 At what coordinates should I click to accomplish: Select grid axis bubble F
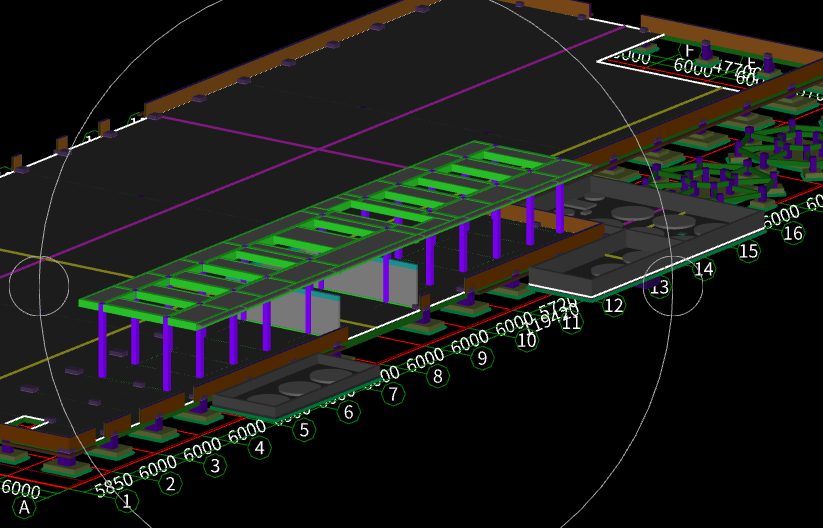[x=689, y=50]
